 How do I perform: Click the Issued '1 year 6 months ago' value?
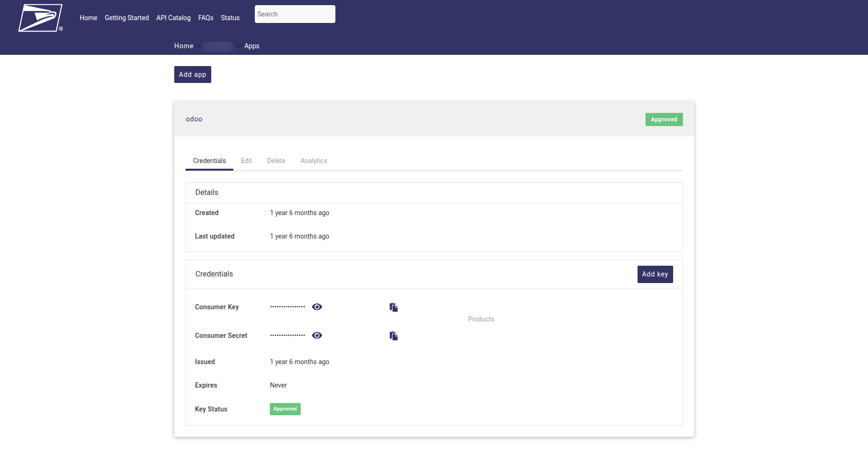click(x=299, y=362)
